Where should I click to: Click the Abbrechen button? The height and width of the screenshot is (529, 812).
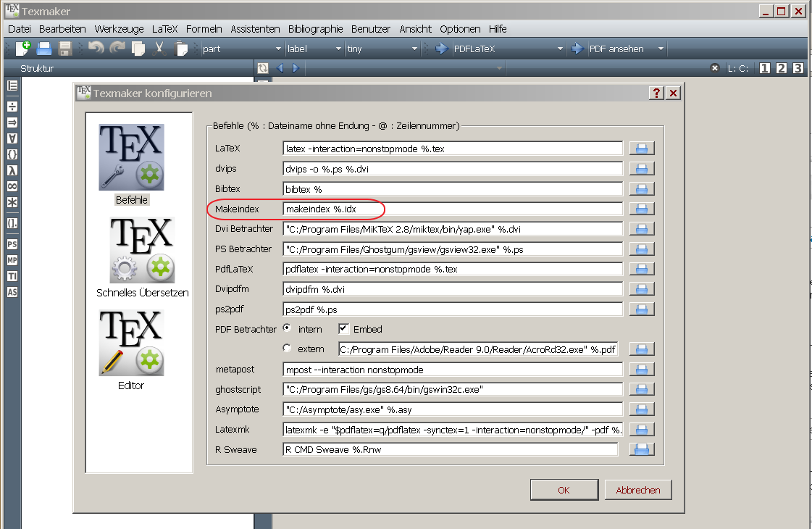pyautogui.click(x=638, y=490)
